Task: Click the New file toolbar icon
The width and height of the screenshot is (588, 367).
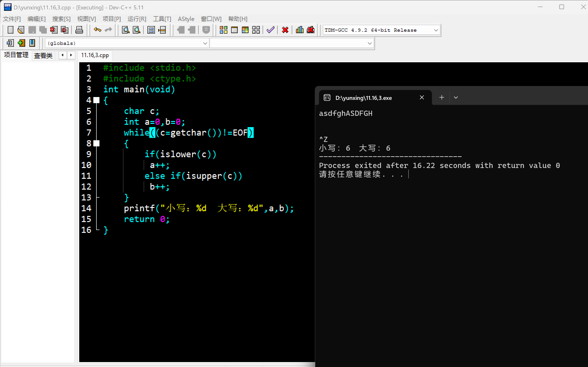Action: coord(10,30)
